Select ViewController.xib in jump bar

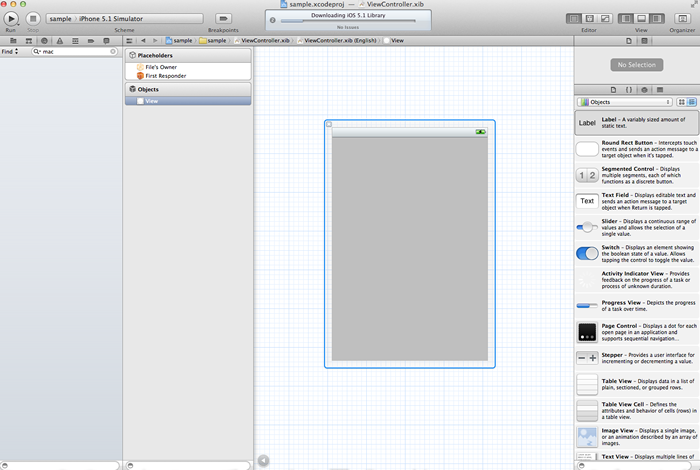click(262, 41)
